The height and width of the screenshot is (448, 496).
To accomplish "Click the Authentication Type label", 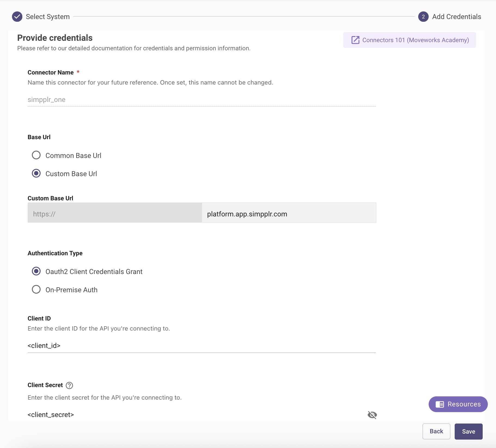I will 55,253.
